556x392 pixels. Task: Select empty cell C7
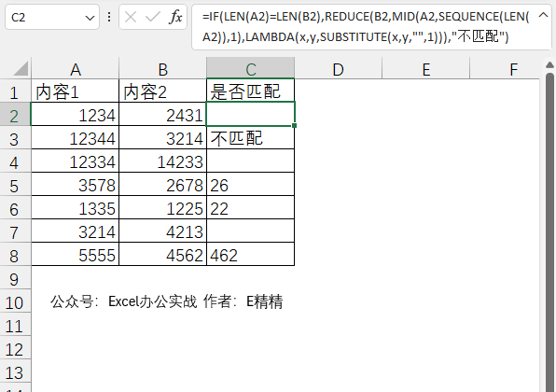[x=251, y=231]
